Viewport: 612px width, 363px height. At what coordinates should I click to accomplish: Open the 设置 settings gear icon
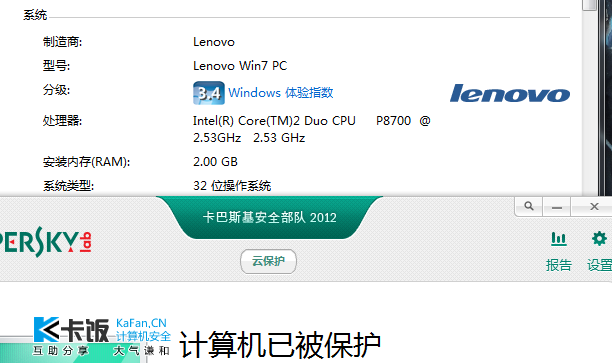(600, 238)
